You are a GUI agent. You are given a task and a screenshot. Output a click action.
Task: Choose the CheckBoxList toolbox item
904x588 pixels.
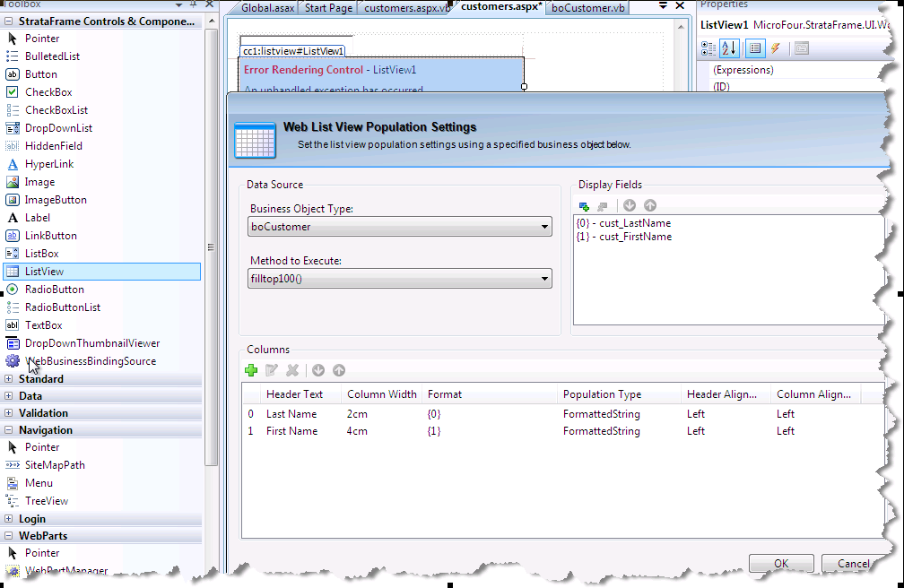tap(56, 110)
